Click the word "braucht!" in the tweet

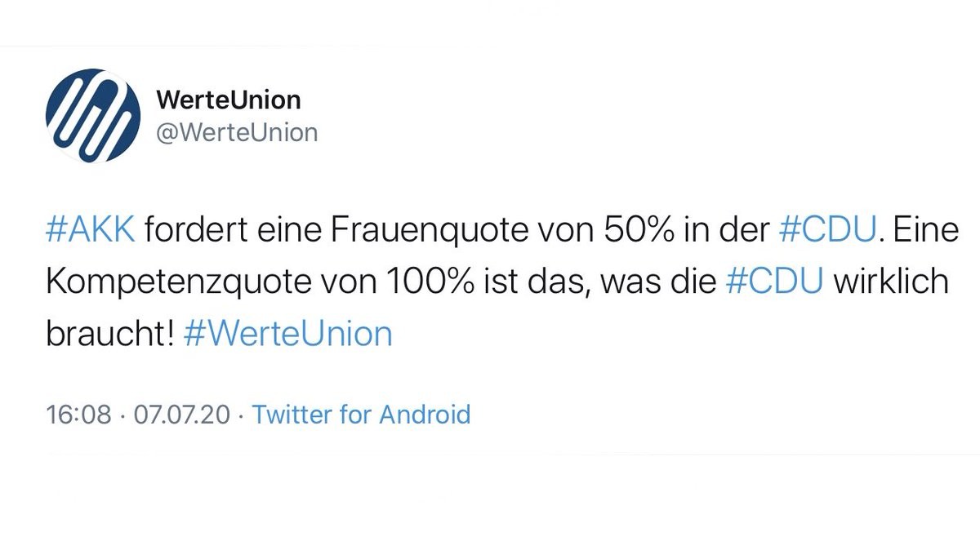click(110, 334)
